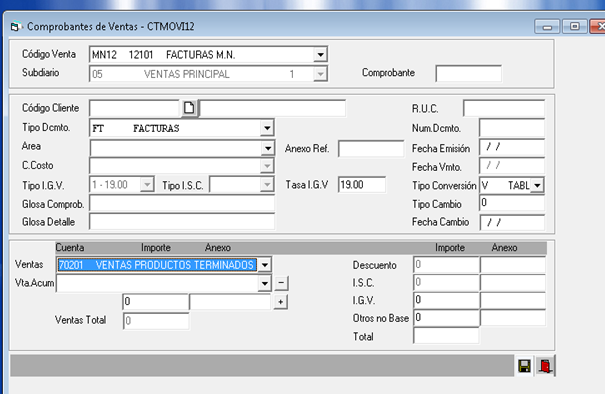605x398 pixels.
Task: Select the highlighted 70201 VENTAS PRODUCTOS TERMINADOS entry
Action: click(156, 265)
